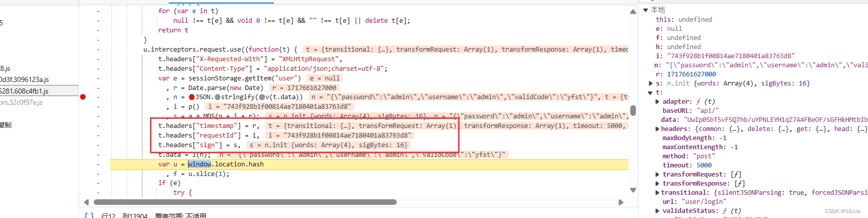Click the X-Requested-With header code line

tap(250, 59)
